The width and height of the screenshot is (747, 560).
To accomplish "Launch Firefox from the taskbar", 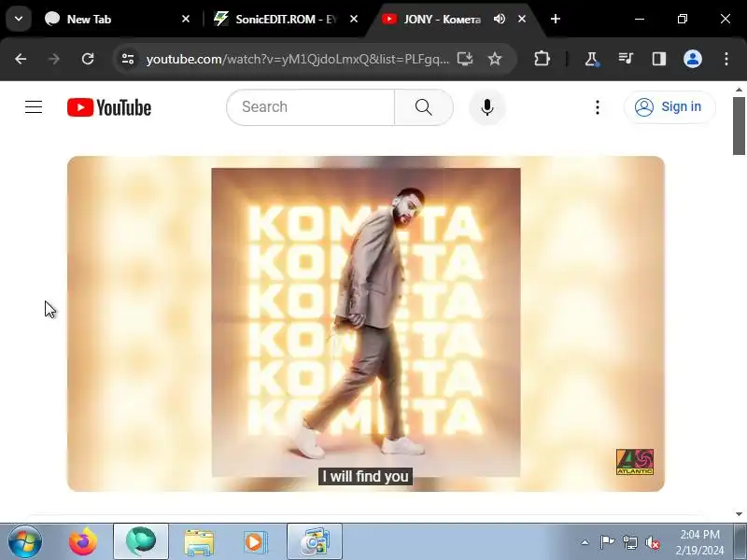I will click(83, 541).
